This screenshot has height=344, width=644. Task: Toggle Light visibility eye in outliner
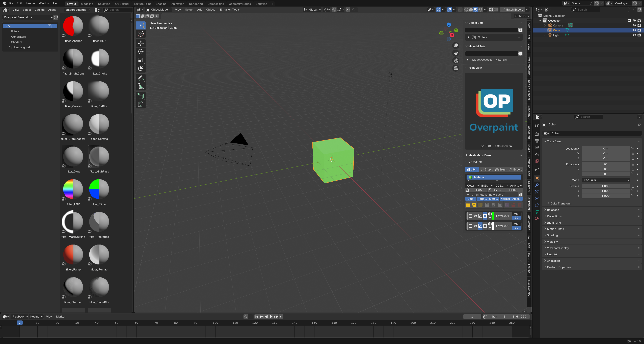[634, 35]
